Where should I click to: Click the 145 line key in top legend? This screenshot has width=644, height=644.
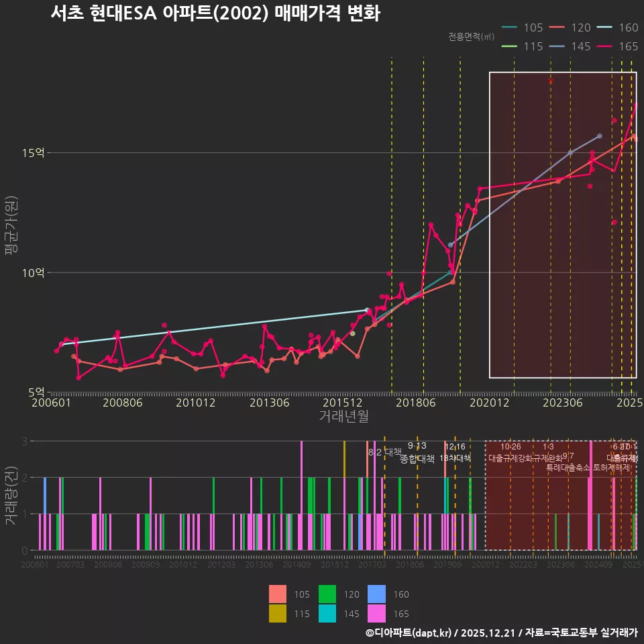point(557,46)
